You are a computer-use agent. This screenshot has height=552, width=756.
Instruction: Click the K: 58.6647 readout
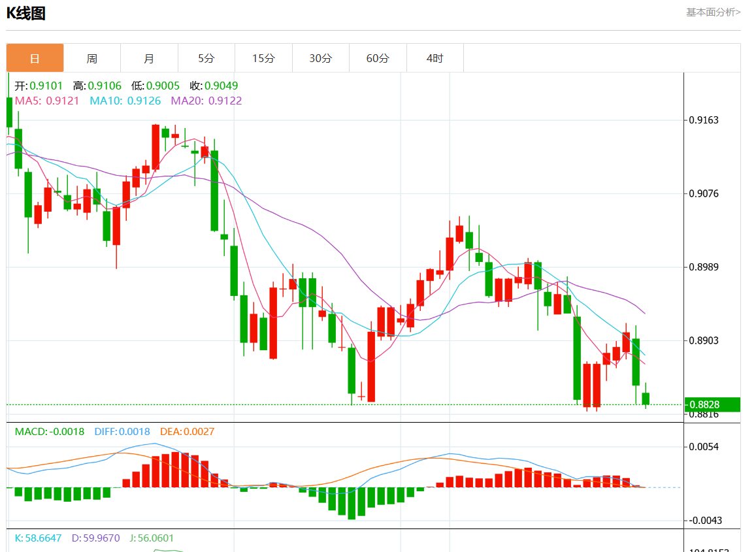point(38,538)
